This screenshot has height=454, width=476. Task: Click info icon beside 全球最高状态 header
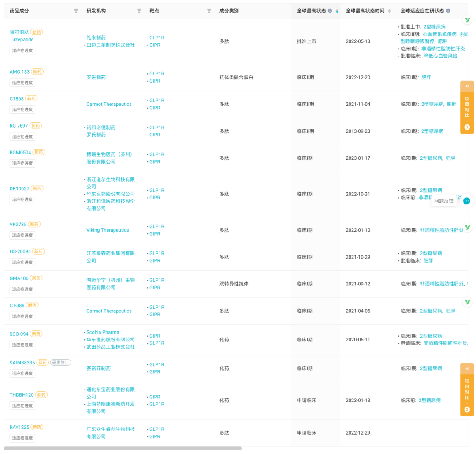coord(330,11)
